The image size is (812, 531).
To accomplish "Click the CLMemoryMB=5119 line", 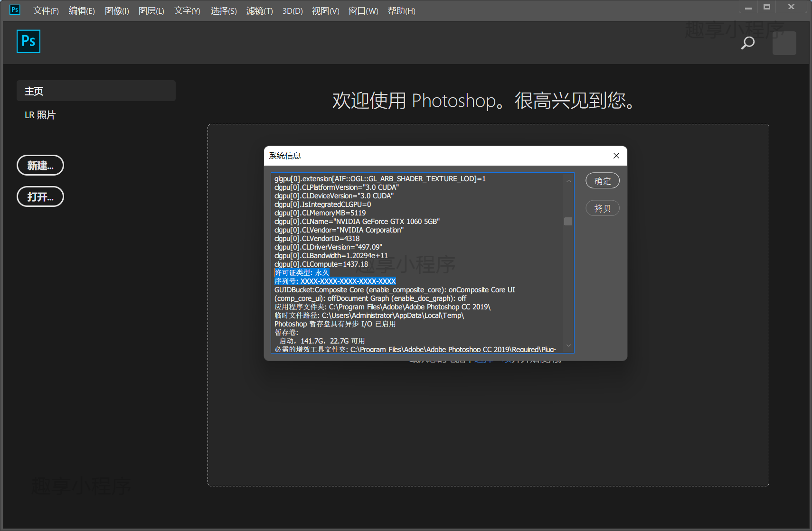I will click(320, 213).
